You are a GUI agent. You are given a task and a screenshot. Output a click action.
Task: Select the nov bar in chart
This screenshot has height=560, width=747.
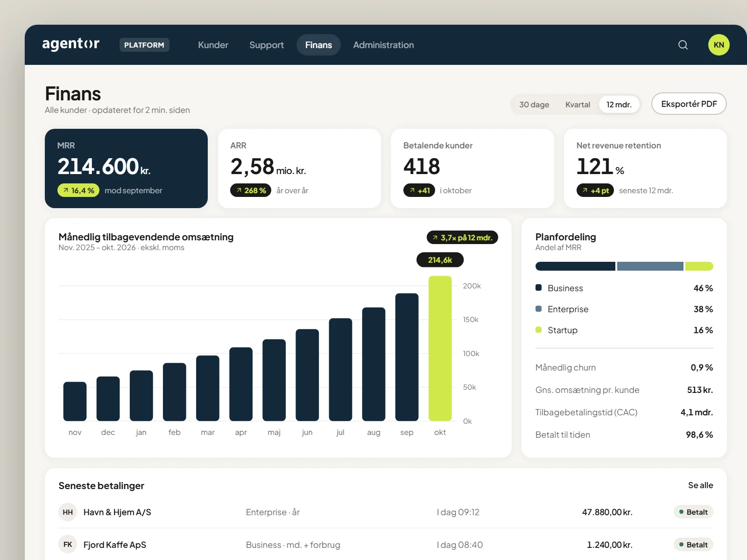click(75, 401)
